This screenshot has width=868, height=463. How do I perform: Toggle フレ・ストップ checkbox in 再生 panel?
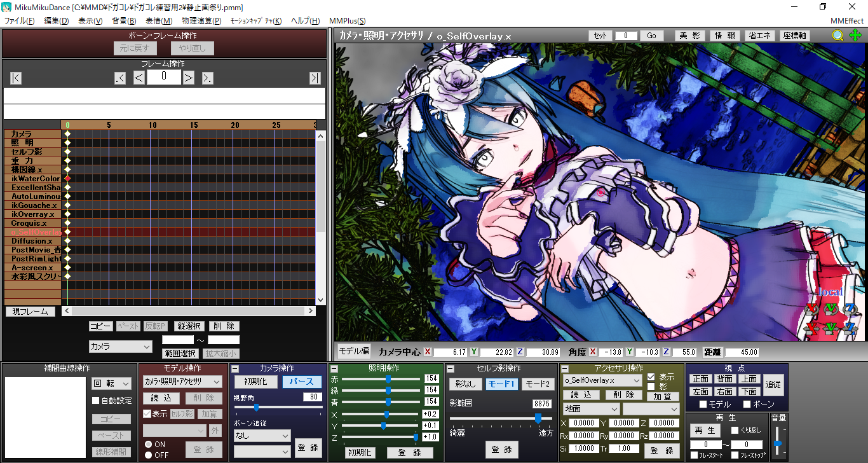735,455
